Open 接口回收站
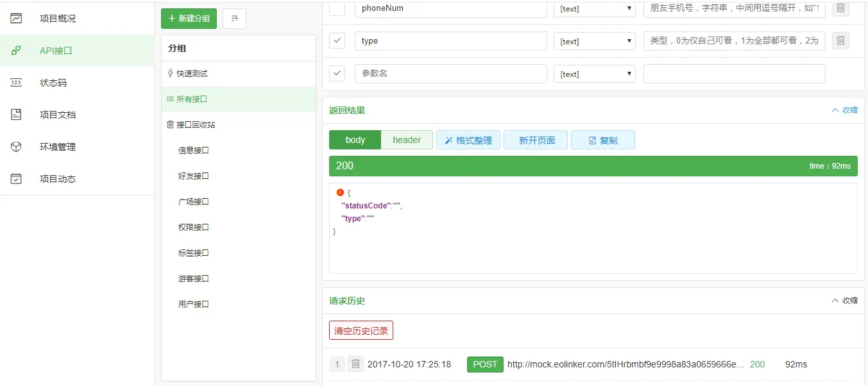Viewport: 868px width, 386px height. click(239, 125)
